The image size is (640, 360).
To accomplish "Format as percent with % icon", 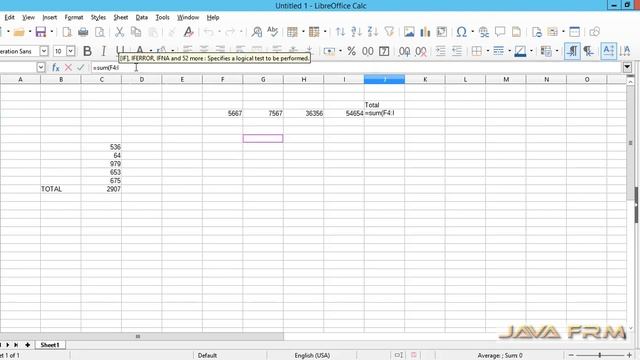I will coord(351,51).
